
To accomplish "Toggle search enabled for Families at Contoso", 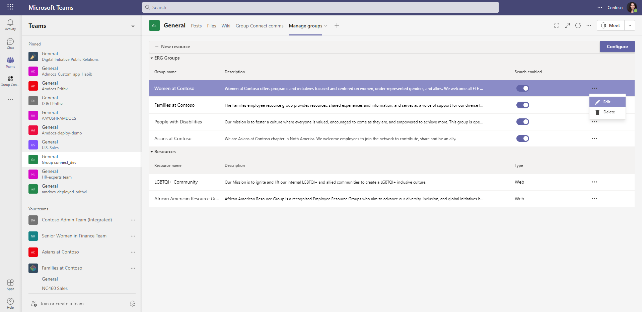I will tap(522, 105).
